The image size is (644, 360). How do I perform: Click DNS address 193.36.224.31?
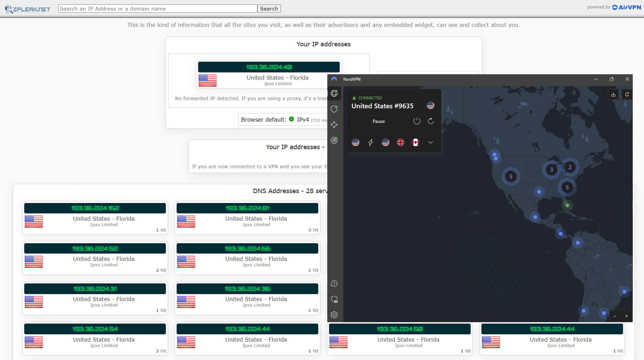(x=95, y=289)
